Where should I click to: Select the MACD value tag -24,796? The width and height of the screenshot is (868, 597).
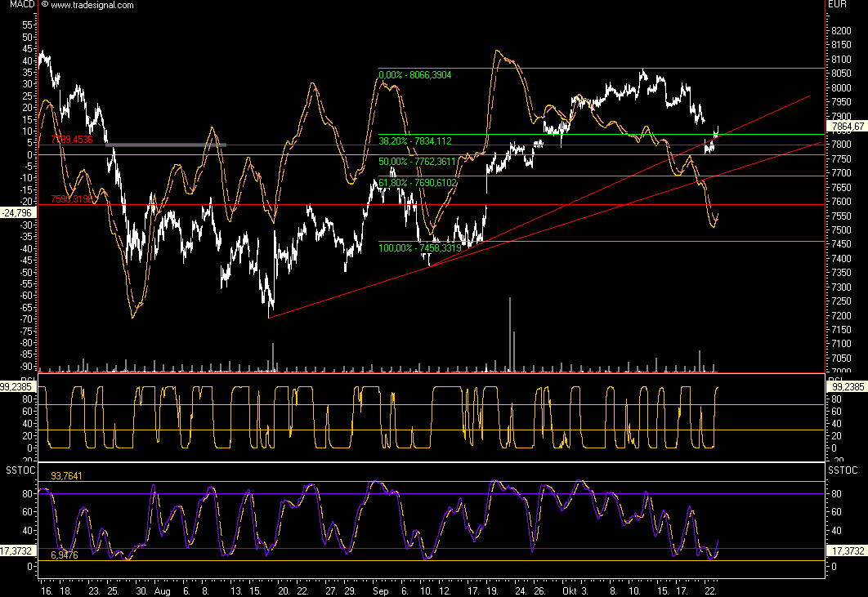(x=17, y=213)
